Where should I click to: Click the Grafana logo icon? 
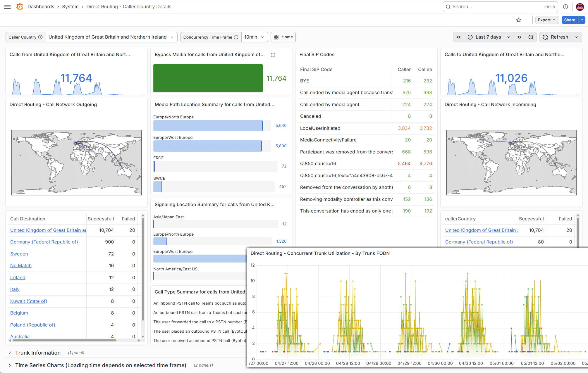pyautogui.click(x=20, y=7)
